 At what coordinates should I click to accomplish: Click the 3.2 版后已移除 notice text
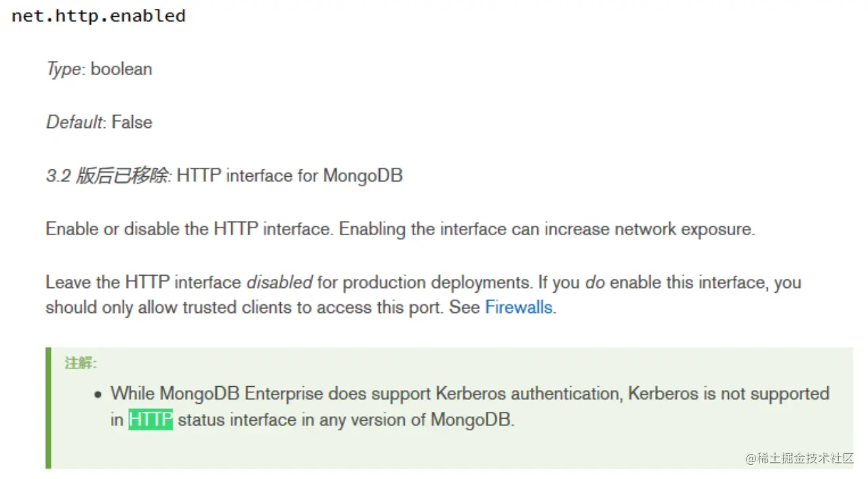108,176
